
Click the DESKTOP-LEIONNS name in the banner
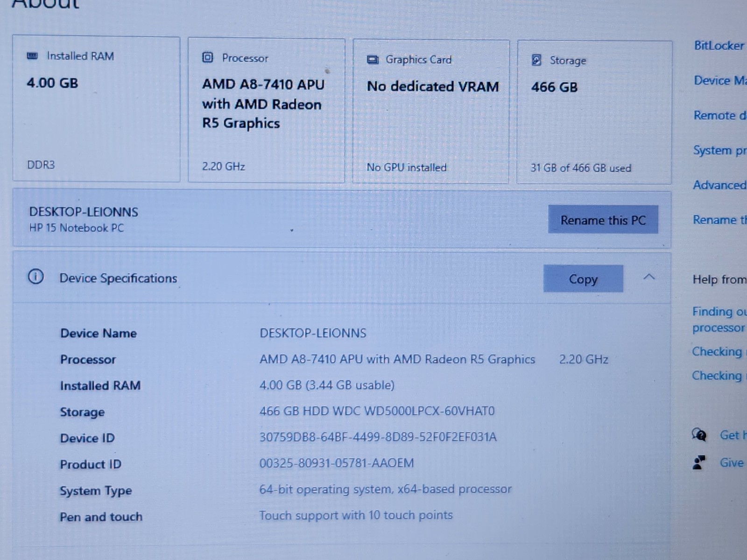[84, 212]
